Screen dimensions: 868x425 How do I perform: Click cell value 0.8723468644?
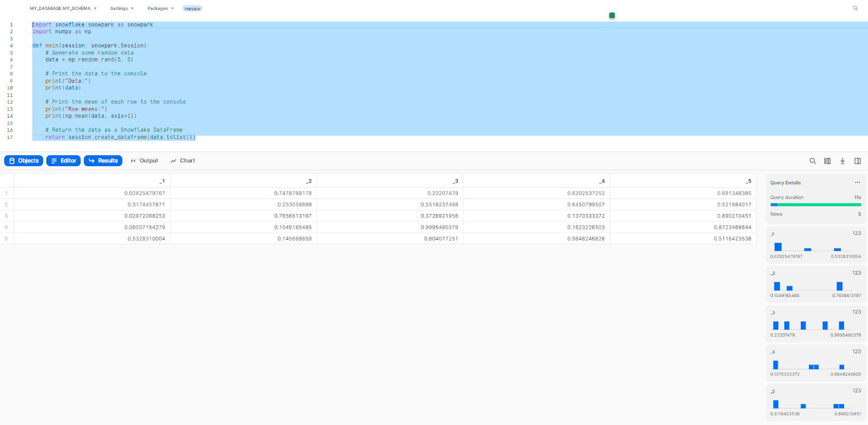[732, 227]
